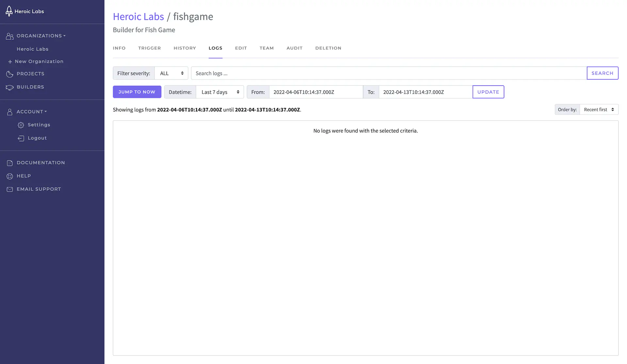
Task: Click the UPDATE button
Action: pos(488,91)
